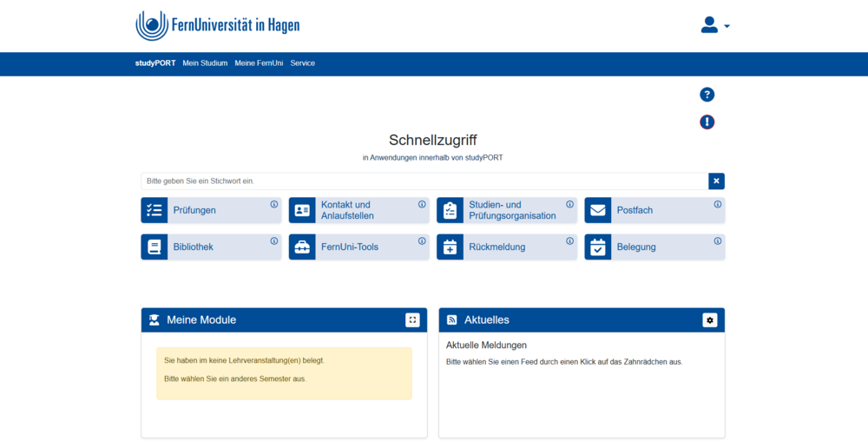
Task: Show info for Kontakt und Anlaufstellen
Action: click(422, 204)
